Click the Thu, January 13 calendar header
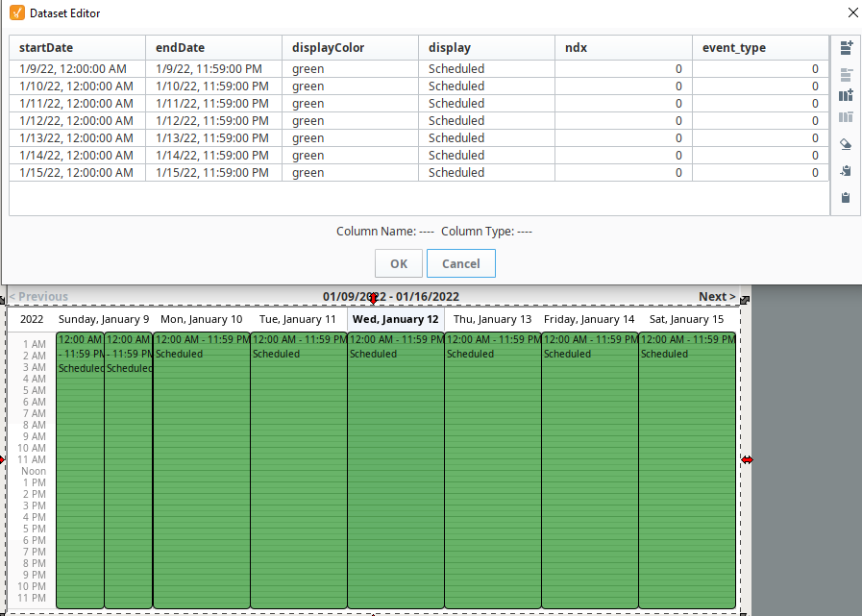This screenshot has height=616, width=862. 493,319
